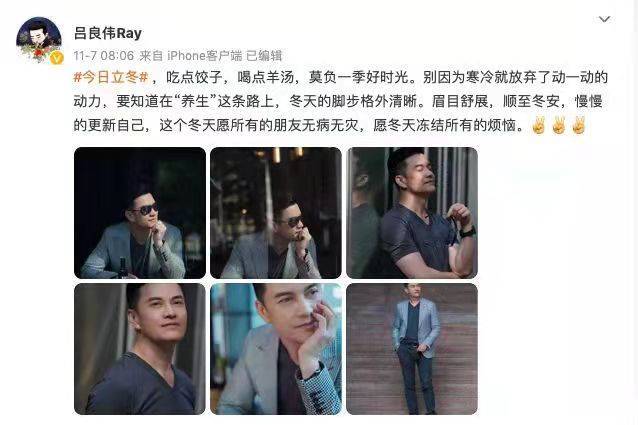Open sixth full-body photo on steps
Viewport: 638px width, 425px height.
coord(412,349)
